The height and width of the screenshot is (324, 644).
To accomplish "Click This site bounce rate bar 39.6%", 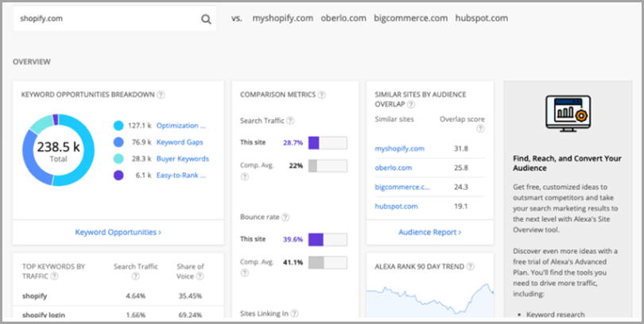I will tap(328, 240).
